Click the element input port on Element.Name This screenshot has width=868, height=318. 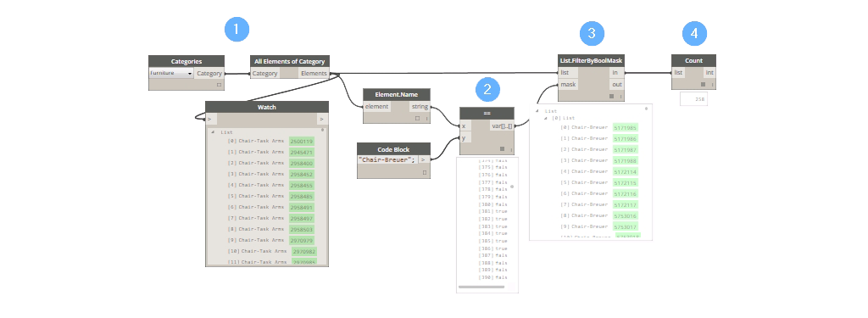point(377,106)
